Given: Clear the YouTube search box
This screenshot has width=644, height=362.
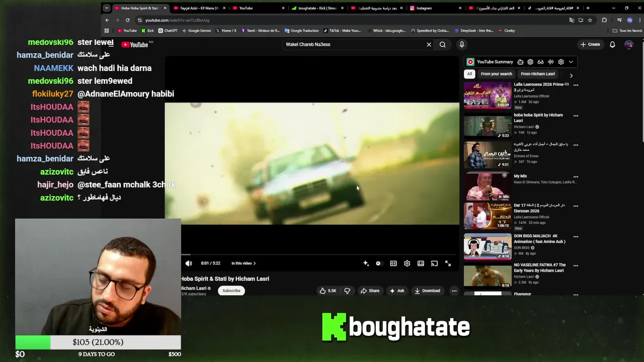Looking at the screenshot, I should pos(429,44).
